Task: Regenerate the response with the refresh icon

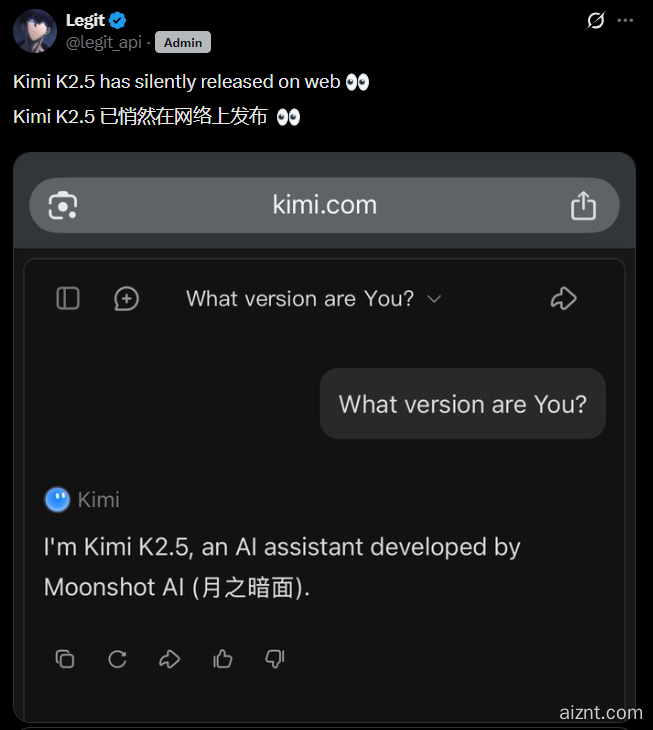Action: click(x=117, y=659)
